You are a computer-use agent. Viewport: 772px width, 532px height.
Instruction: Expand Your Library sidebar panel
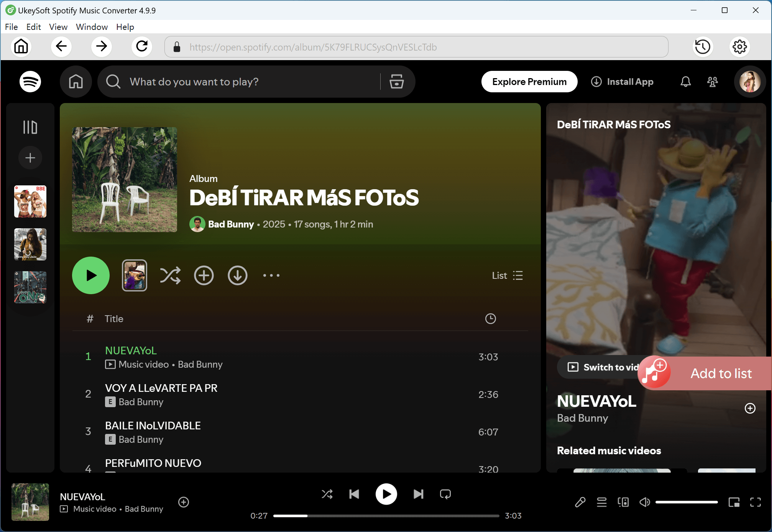(x=30, y=127)
